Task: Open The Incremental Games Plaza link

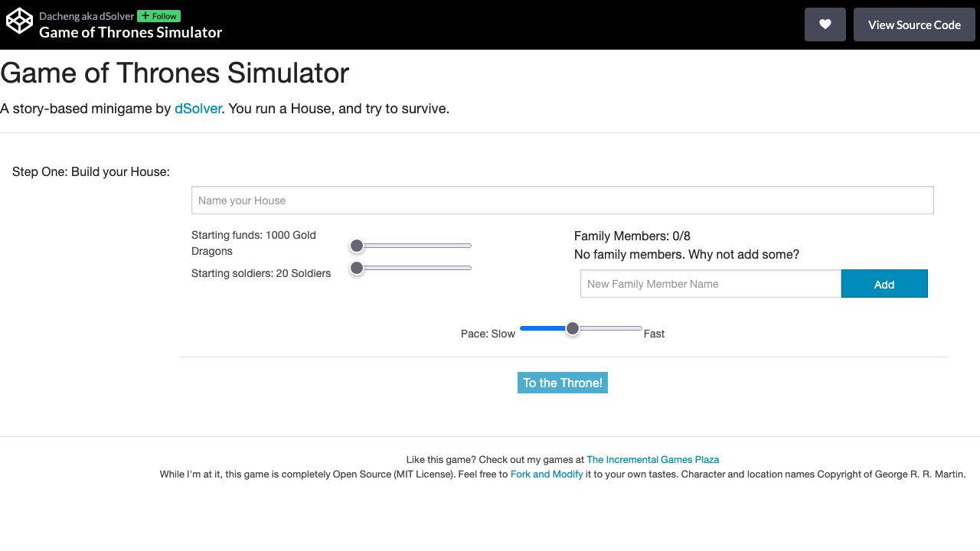Action: click(653, 460)
